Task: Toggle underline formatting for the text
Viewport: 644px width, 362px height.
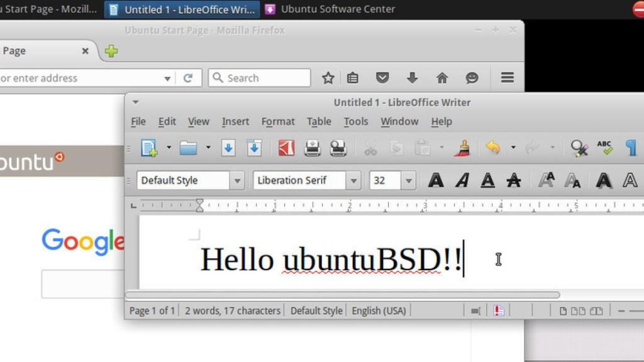Action: (x=489, y=180)
